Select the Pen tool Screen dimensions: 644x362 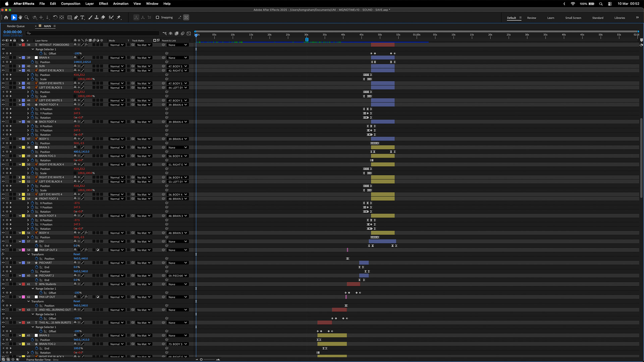(x=76, y=17)
